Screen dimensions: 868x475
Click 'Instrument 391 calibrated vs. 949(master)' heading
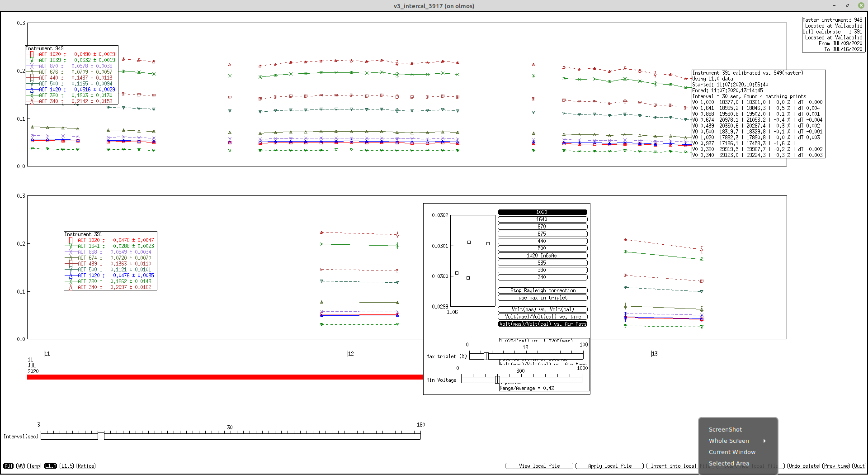tap(748, 73)
